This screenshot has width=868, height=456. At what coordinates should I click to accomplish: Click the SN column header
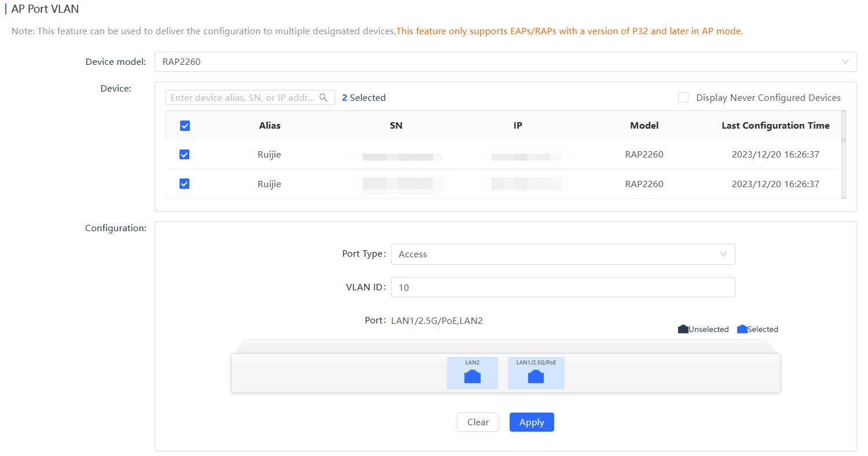click(x=396, y=126)
